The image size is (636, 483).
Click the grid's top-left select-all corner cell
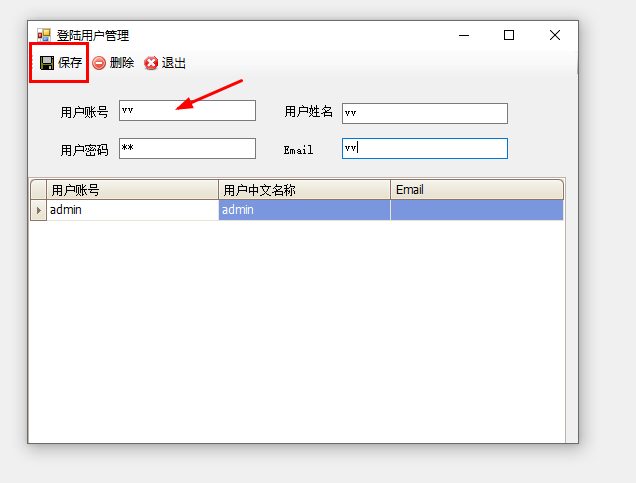pyautogui.click(x=39, y=190)
